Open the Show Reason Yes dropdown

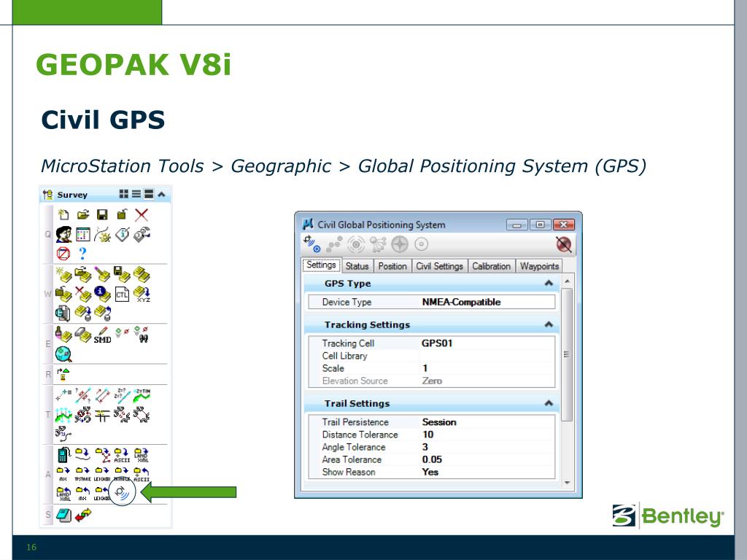pyautogui.click(x=487, y=472)
